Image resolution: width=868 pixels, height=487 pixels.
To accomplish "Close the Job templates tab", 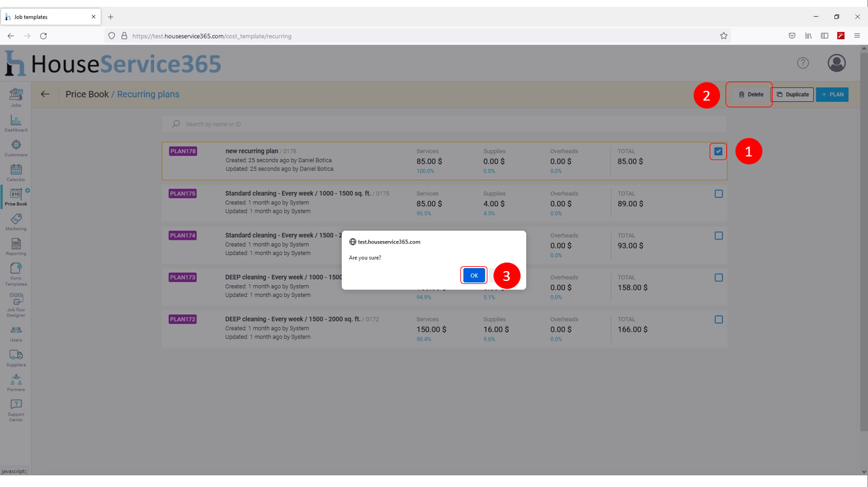I will pos(93,17).
